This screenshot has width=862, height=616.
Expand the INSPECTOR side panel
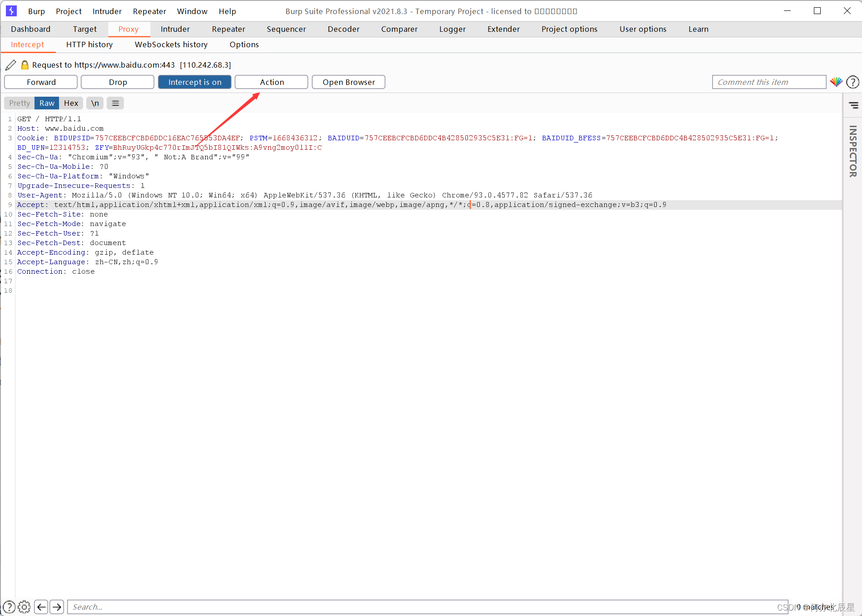(x=853, y=151)
